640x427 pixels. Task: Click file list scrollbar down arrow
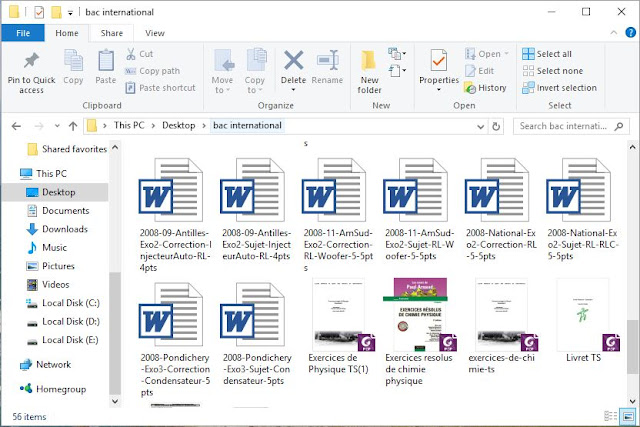point(632,401)
